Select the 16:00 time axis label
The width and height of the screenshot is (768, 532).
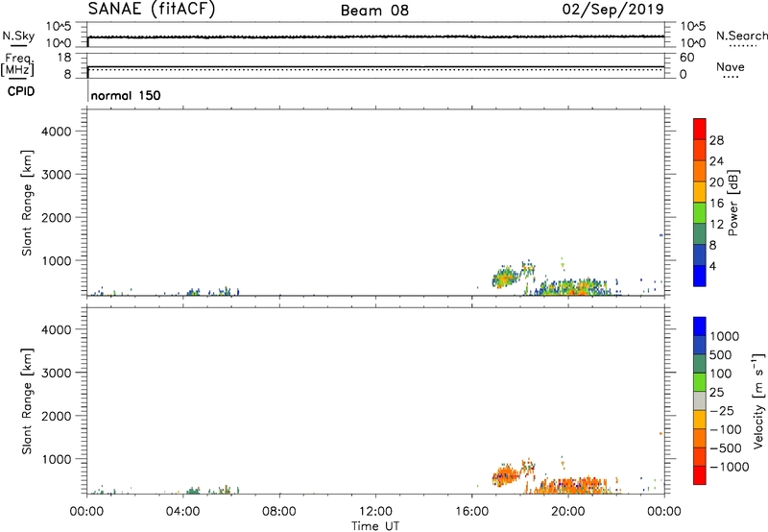(x=471, y=512)
